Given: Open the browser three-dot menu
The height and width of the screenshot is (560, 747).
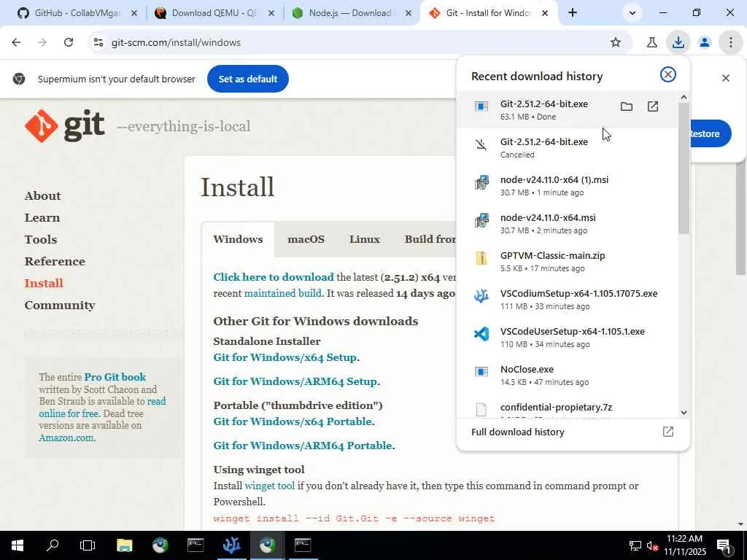Looking at the screenshot, I should (730, 42).
